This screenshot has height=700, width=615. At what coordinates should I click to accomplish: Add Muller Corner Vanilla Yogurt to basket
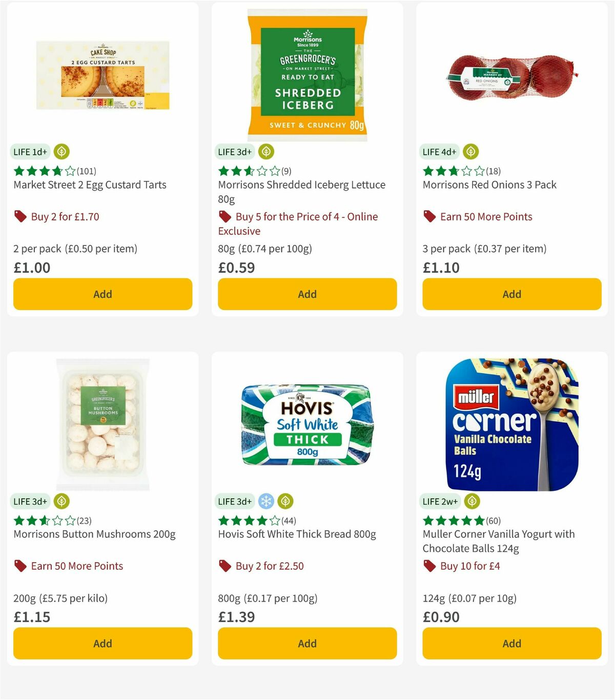(511, 643)
